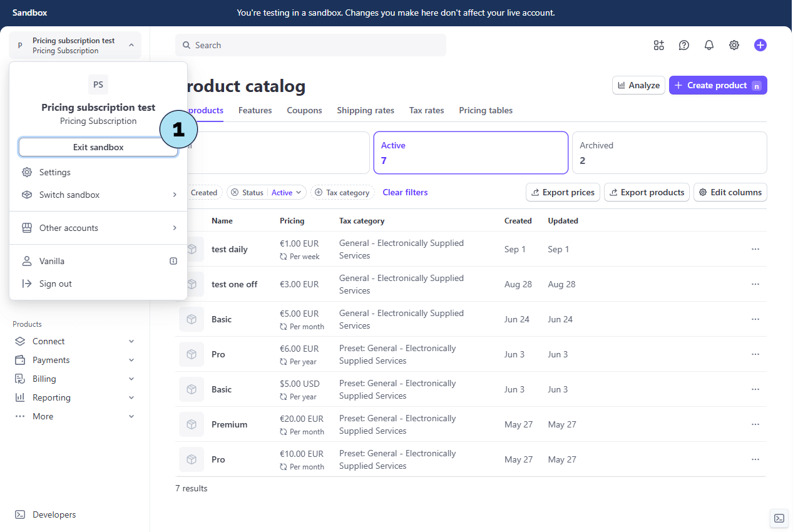Click the info icon next to Vanilla
Image resolution: width=793 pixels, height=532 pixels.
(x=173, y=261)
